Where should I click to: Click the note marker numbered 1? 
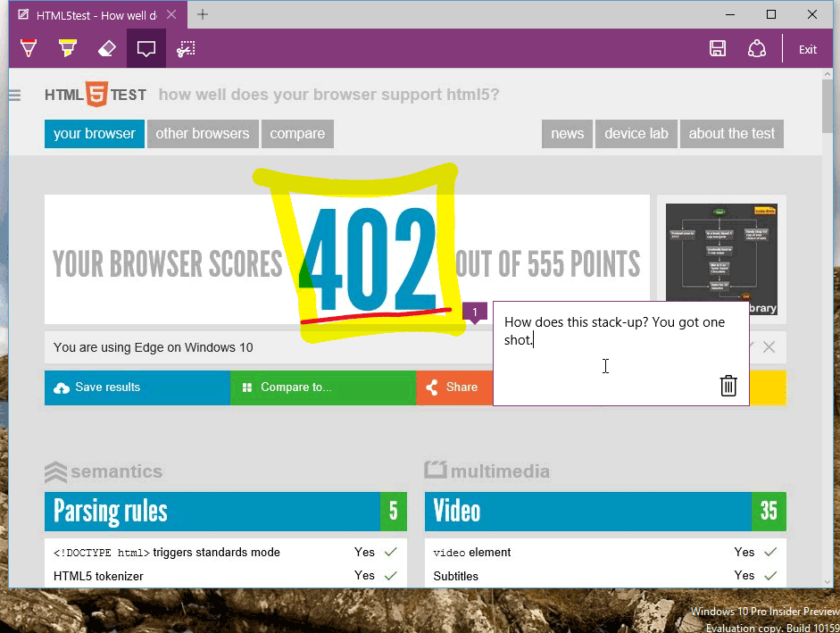pyautogui.click(x=474, y=312)
